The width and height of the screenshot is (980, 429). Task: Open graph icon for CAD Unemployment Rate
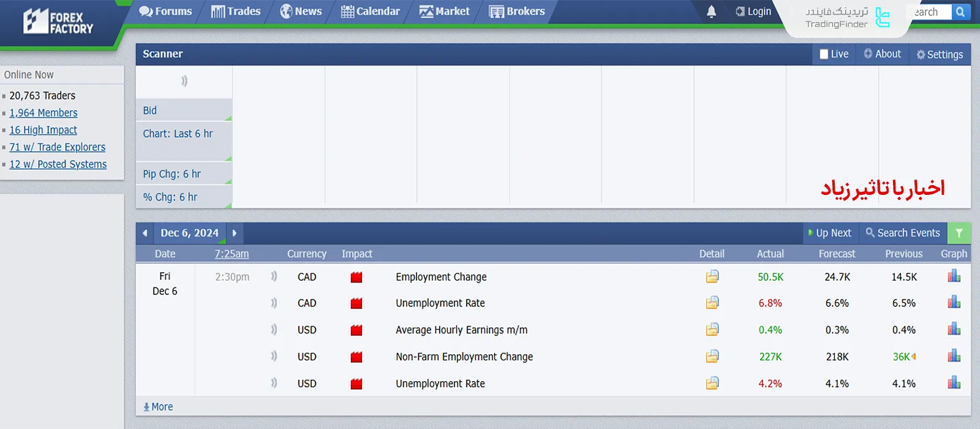(x=954, y=303)
